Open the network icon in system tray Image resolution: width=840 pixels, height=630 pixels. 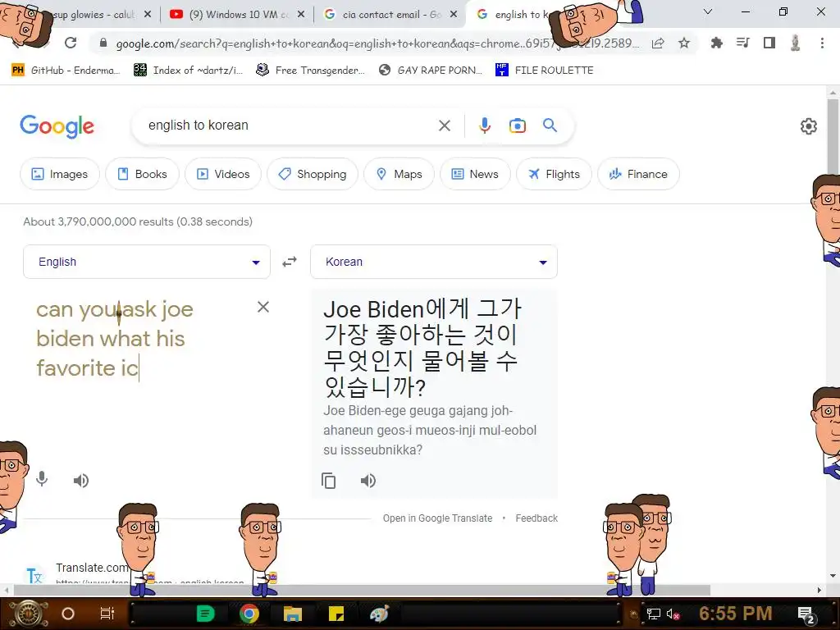(x=654, y=614)
